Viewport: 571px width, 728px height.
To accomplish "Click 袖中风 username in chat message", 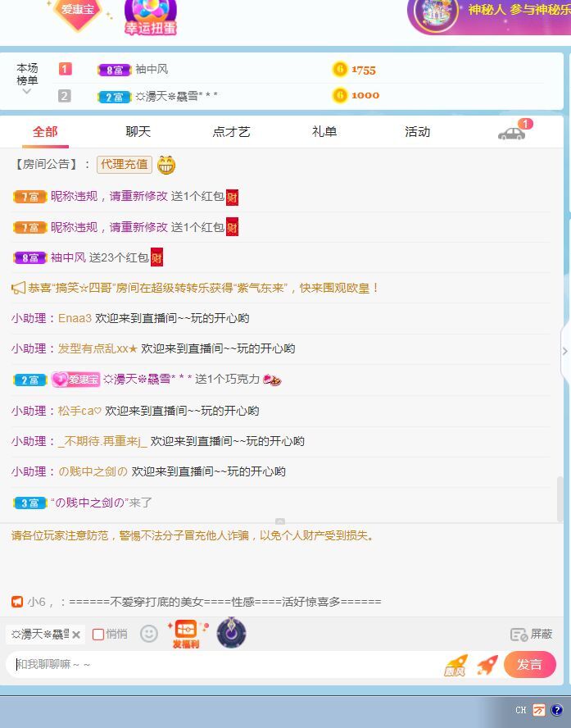I will 68,257.
